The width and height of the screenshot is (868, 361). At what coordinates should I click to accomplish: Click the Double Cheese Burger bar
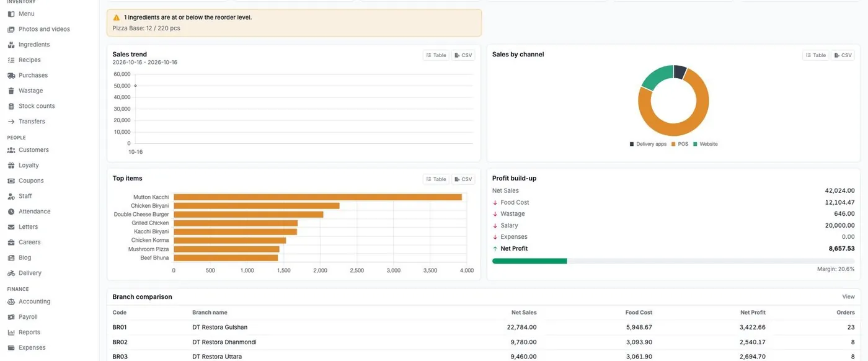[x=249, y=215]
